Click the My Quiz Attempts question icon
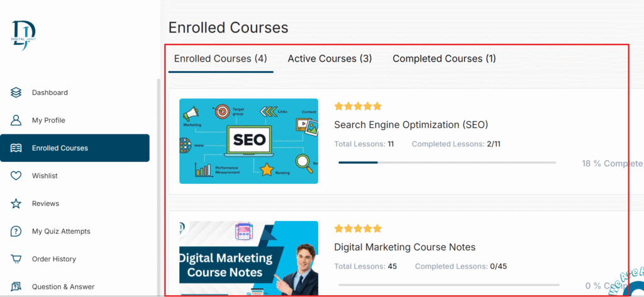 click(16, 231)
